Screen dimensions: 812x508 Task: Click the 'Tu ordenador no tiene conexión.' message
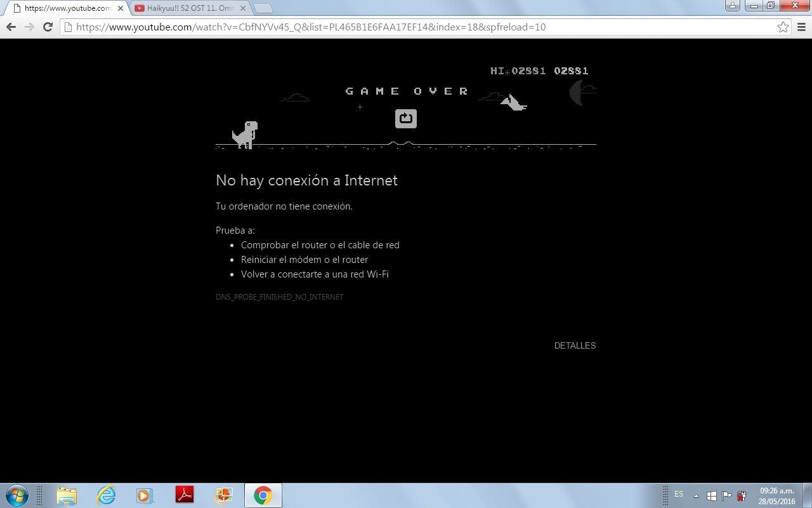click(x=284, y=206)
